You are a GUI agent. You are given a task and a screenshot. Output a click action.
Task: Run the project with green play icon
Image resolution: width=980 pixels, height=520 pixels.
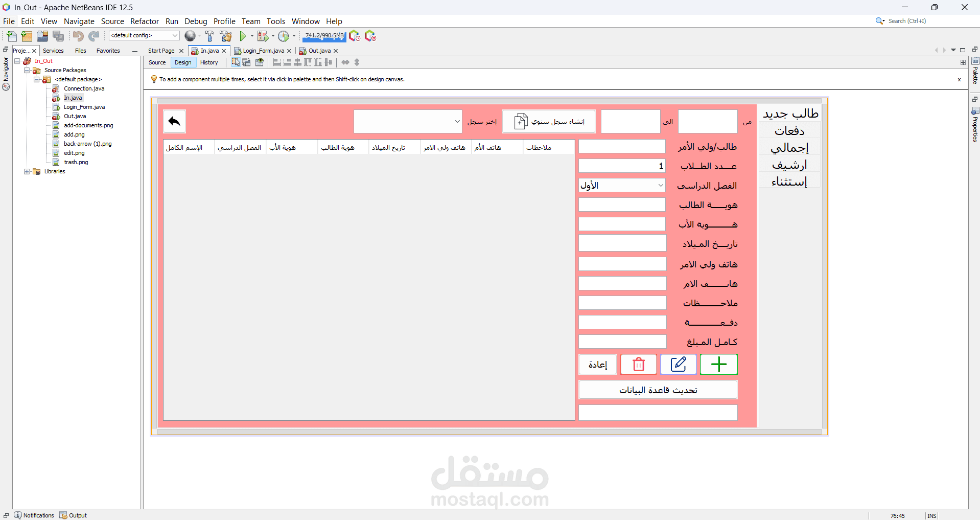point(243,36)
